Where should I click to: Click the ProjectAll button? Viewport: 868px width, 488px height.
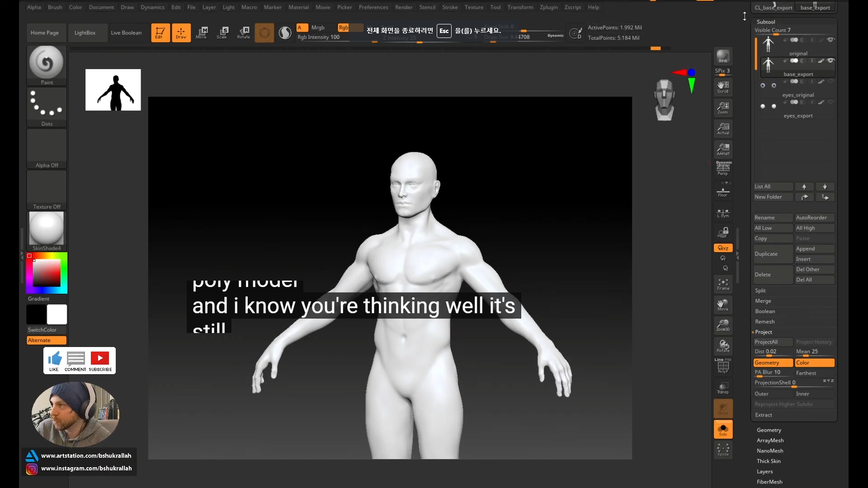(766, 342)
